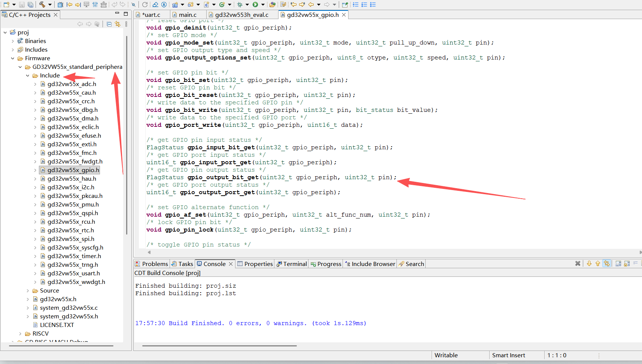Select gd32vw55x_timer.h in project tree

74,256
